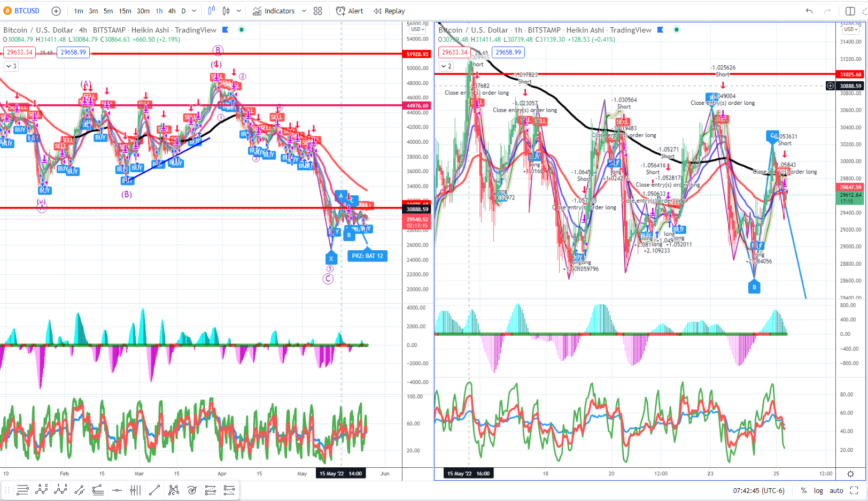Toggle fullscreen maximize chart icon
The height and width of the screenshot is (501, 868).
click(x=854, y=490)
